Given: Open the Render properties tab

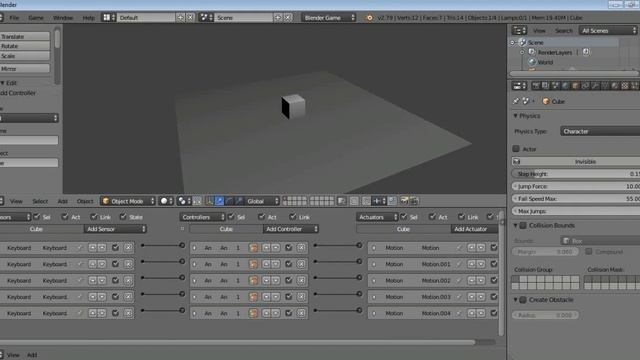Looking at the screenshot, I should (x=536, y=86).
